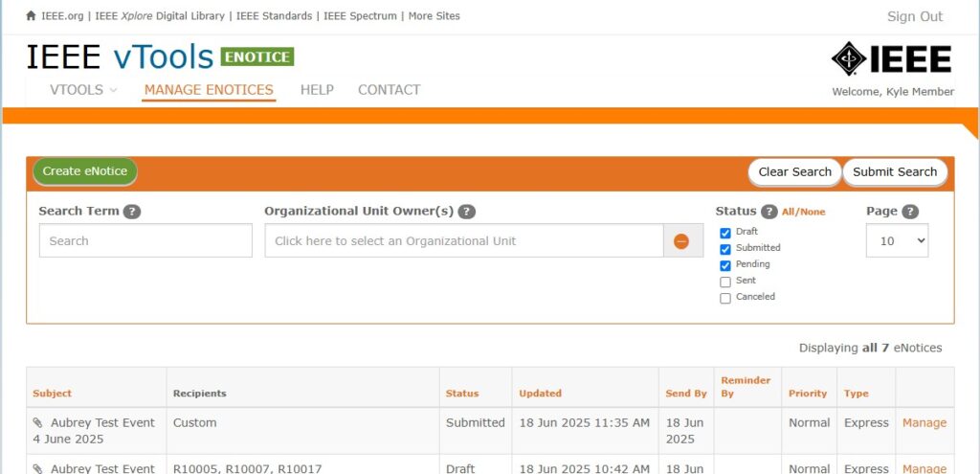Click the home icon beside IEEE.org

[x=32, y=15]
